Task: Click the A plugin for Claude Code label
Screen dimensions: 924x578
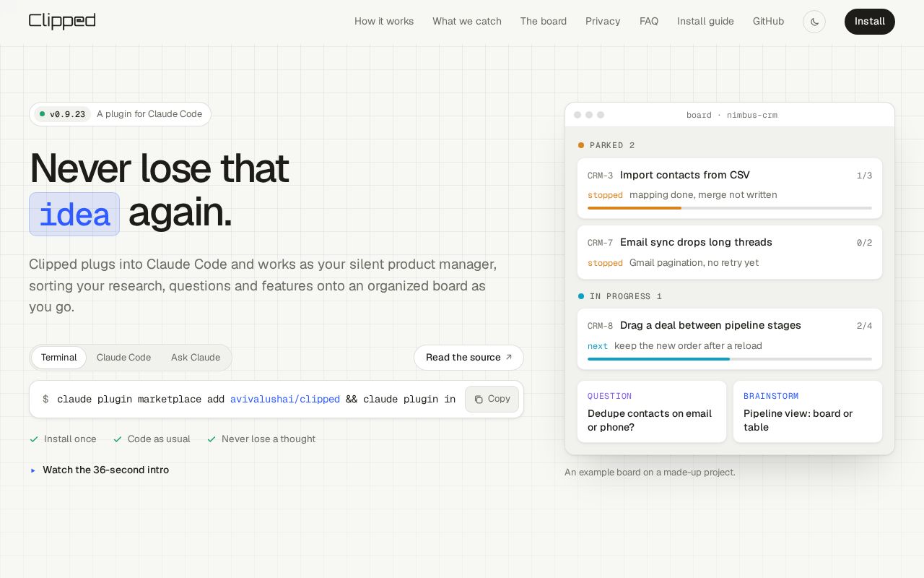Action: tap(149, 114)
